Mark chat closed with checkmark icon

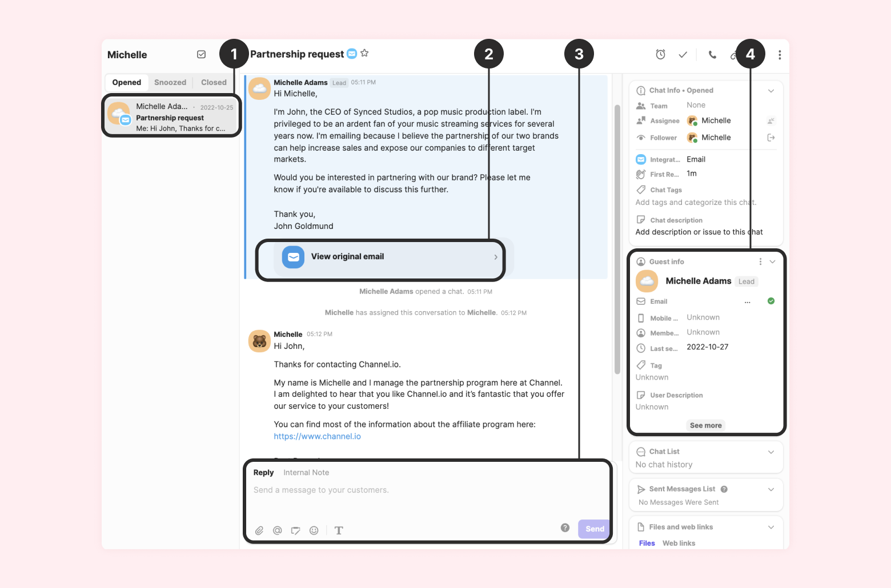[x=683, y=55]
